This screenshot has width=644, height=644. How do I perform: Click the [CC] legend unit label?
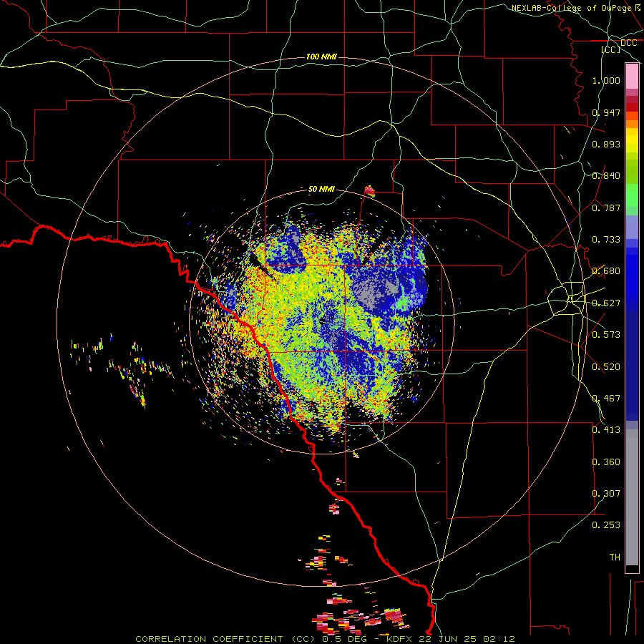click(x=611, y=49)
